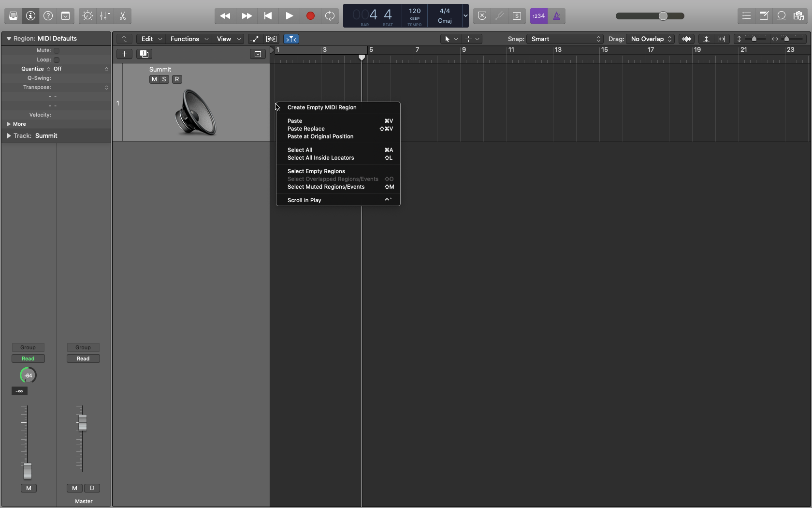Choose Select Empty Regions
Viewport: 812px width, 508px height.
coord(338,171)
